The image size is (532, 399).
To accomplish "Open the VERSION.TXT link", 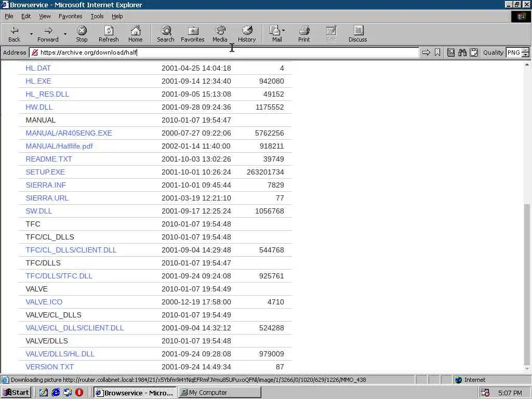I will click(49, 367).
